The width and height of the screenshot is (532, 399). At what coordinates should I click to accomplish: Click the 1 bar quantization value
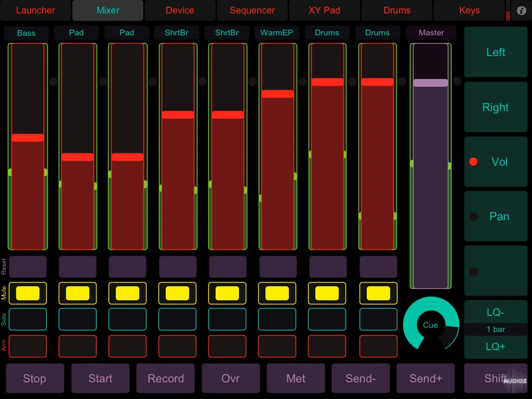click(496, 329)
